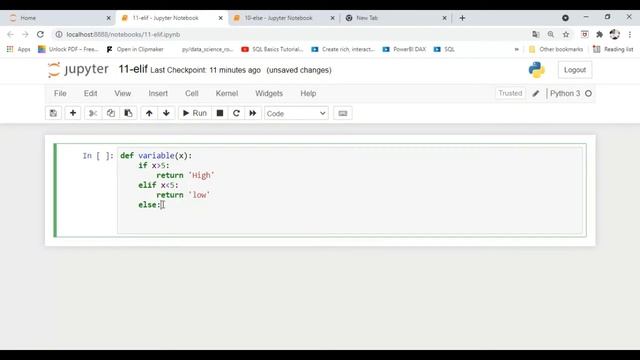Copy selected cells icon
The image size is (640, 360).
point(111,113)
